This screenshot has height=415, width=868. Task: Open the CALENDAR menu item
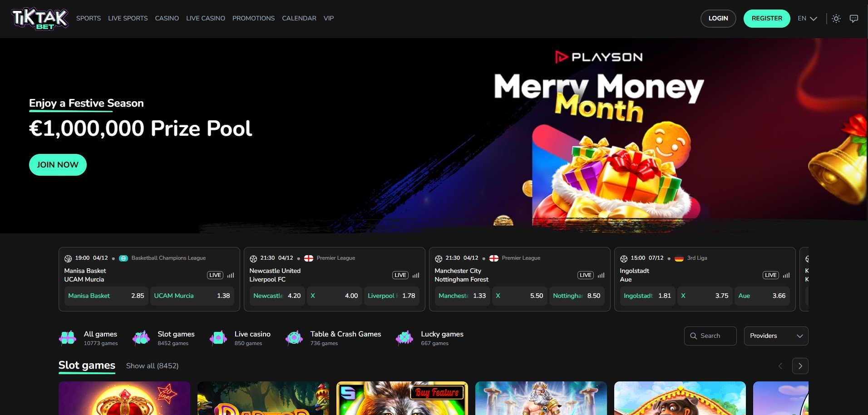[299, 19]
